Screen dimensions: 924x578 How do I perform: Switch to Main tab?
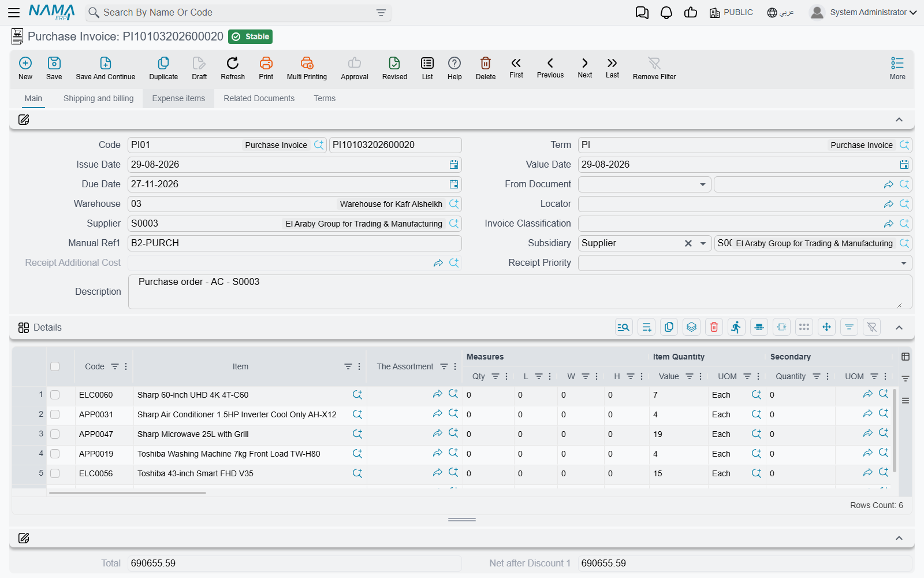tap(33, 98)
